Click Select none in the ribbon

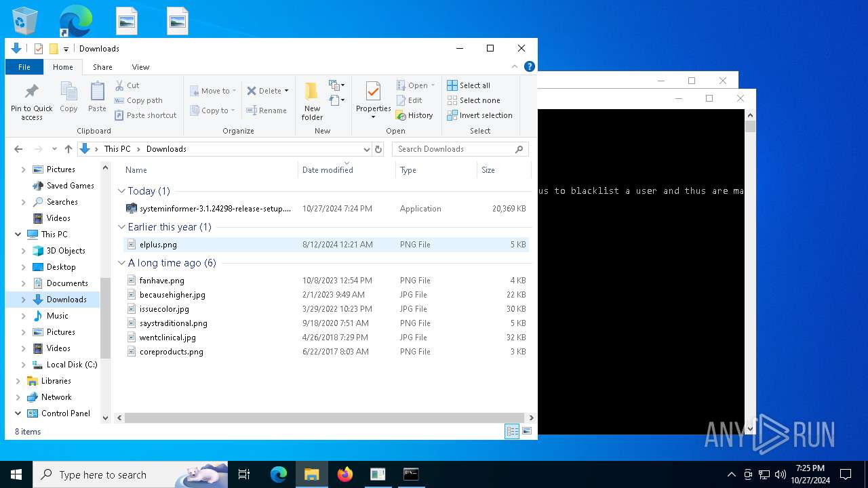(x=473, y=100)
